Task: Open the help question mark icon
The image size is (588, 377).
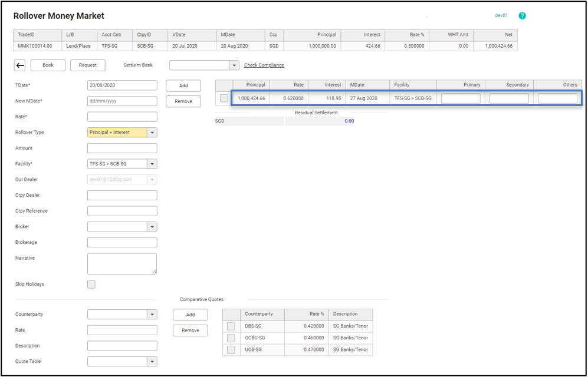Action: tap(522, 16)
